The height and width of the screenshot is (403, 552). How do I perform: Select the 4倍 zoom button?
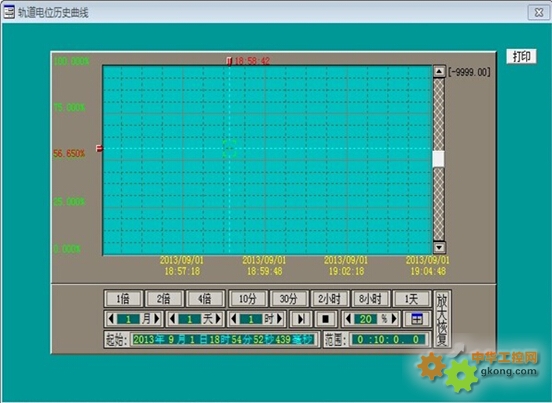(205, 299)
